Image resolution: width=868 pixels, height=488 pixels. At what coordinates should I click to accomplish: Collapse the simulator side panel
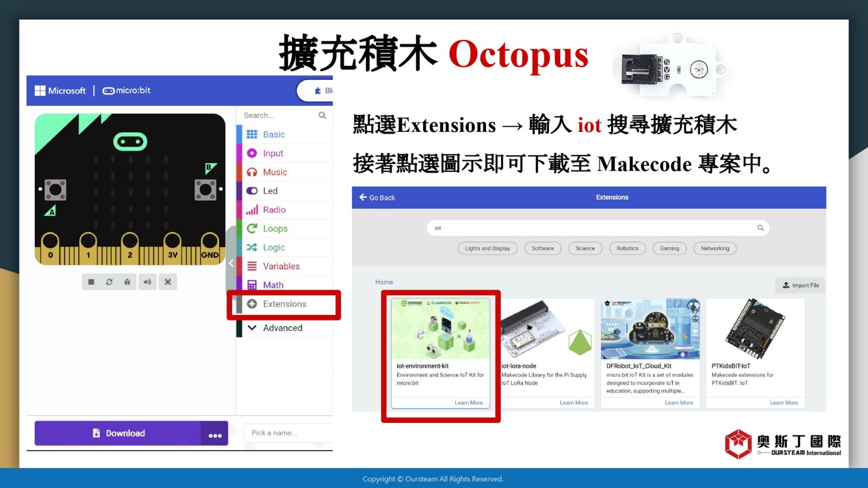(231, 263)
